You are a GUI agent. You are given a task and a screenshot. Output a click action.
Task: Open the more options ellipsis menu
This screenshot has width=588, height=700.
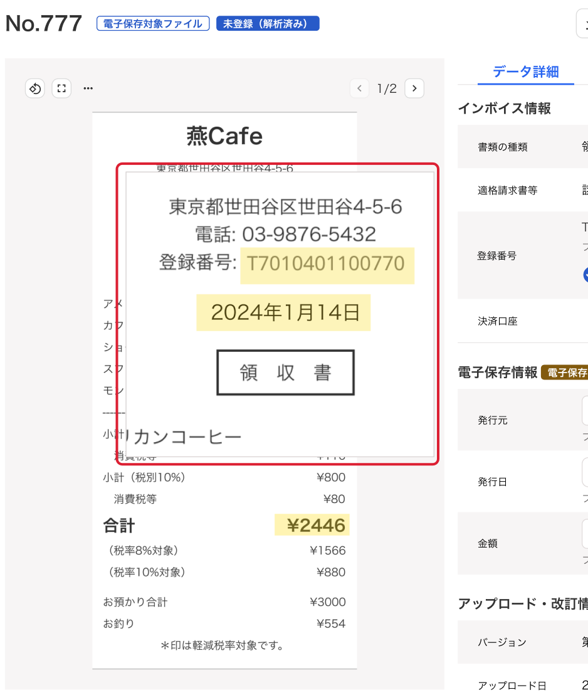click(88, 88)
